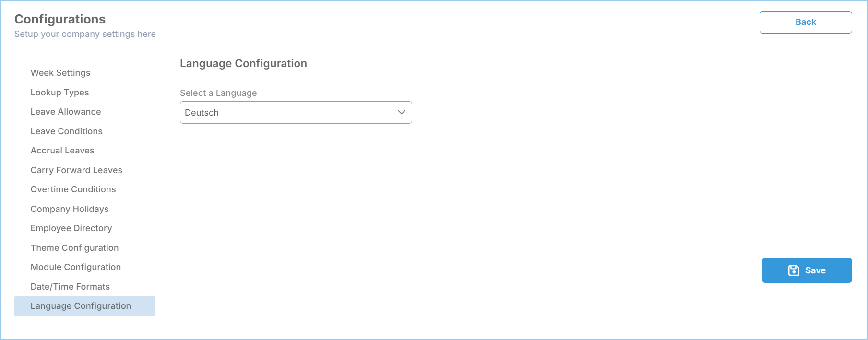Viewport: 868px width, 340px height.
Task: Save the language configuration
Action: 807,270
